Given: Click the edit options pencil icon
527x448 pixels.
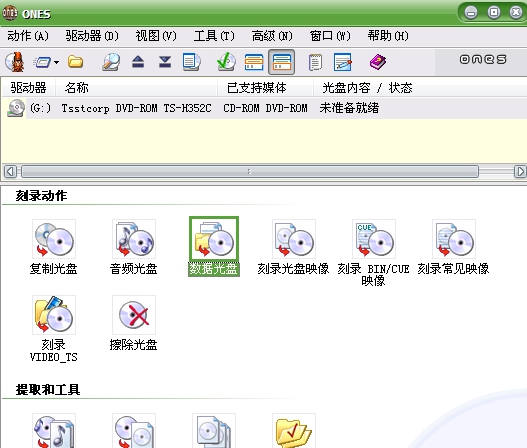Looking at the screenshot, I should (x=343, y=62).
